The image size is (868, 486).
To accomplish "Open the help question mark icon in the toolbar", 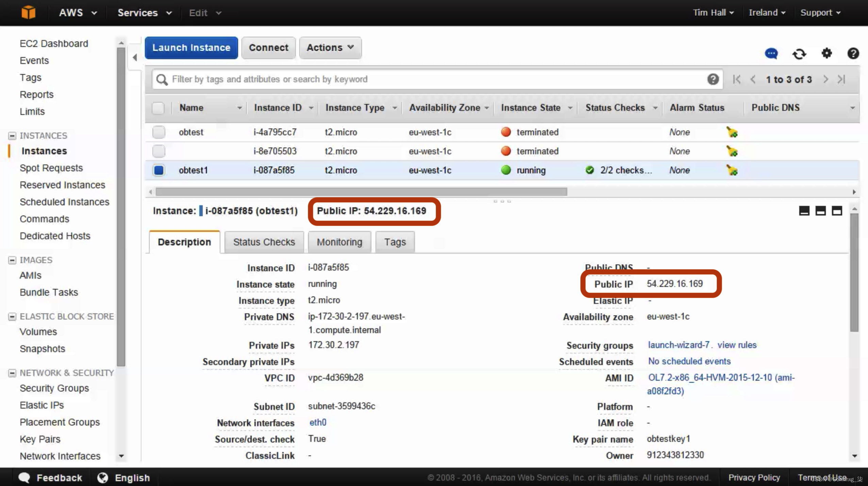I will click(853, 53).
